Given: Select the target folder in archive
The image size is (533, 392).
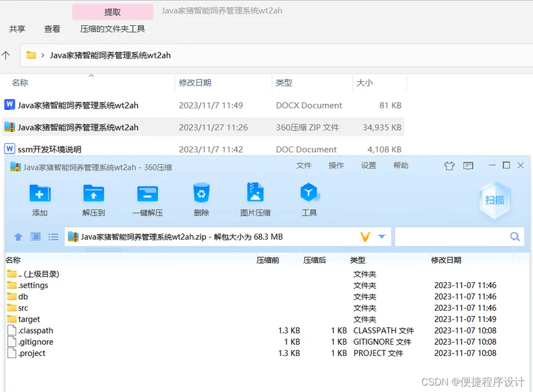Looking at the screenshot, I should 23,319.
